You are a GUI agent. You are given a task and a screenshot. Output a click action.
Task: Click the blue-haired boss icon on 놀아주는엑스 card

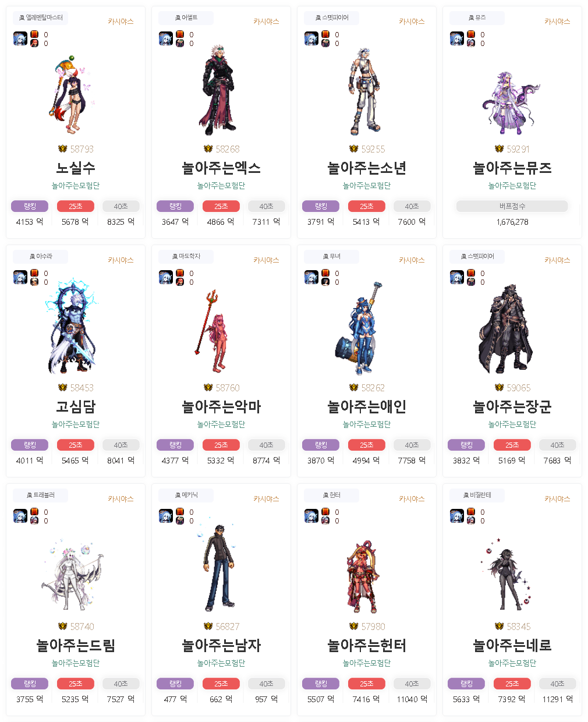(x=166, y=39)
